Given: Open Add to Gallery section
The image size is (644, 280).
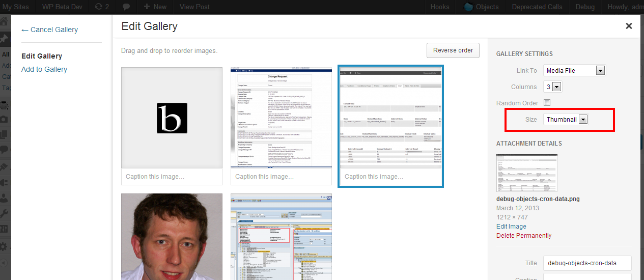Looking at the screenshot, I should coord(44,69).
